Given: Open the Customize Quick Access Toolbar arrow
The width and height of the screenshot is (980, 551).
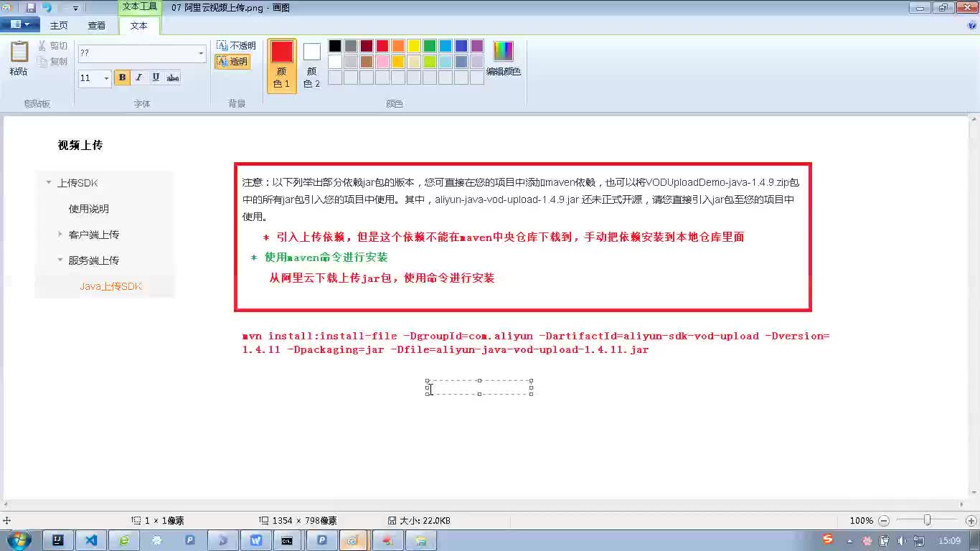Looking at the screenshot, I should (75, 9).
